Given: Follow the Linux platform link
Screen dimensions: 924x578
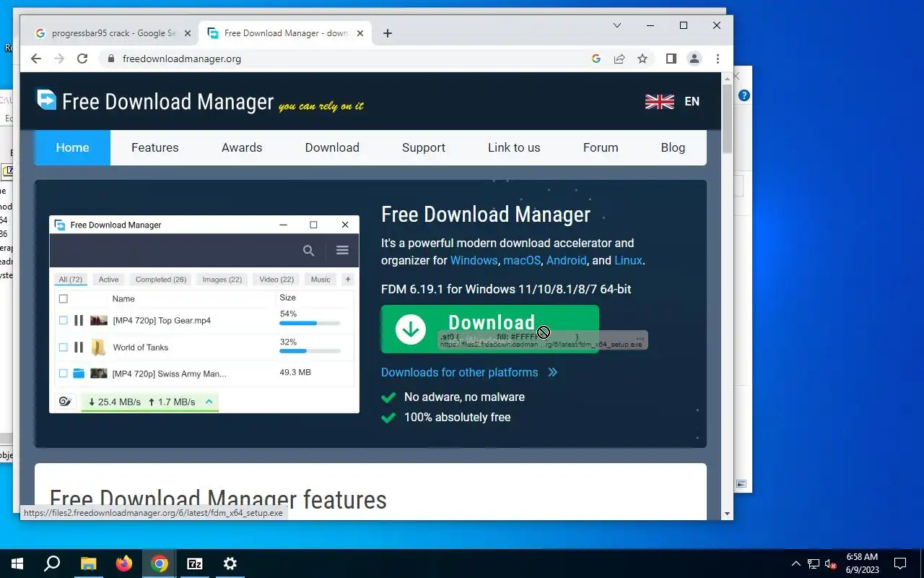Looking at the screenshot, I should click(x=628, y=261).
